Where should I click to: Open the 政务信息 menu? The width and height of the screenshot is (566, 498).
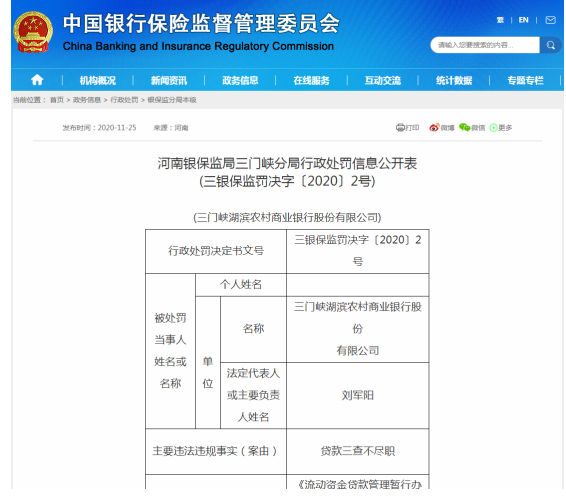point(240,80)
